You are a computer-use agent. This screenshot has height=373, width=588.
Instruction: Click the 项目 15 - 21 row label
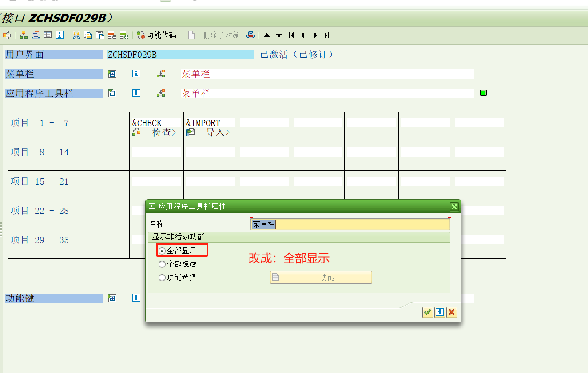(x=40, y=181)
